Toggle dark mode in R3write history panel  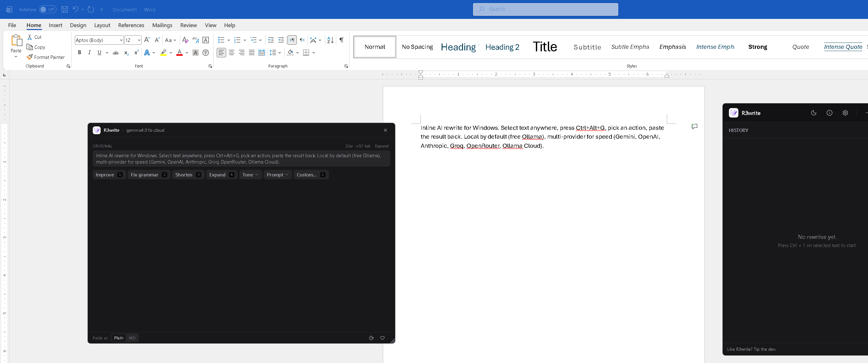point(814,113)
